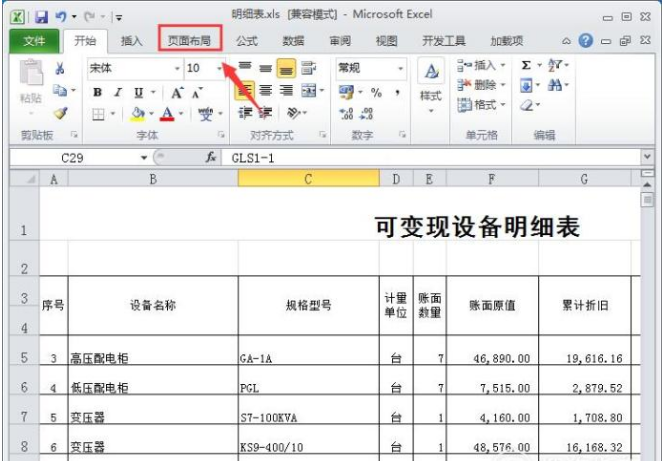Select column C header
The height and width of the screenshot is (461, 662).
coord(309,179)
